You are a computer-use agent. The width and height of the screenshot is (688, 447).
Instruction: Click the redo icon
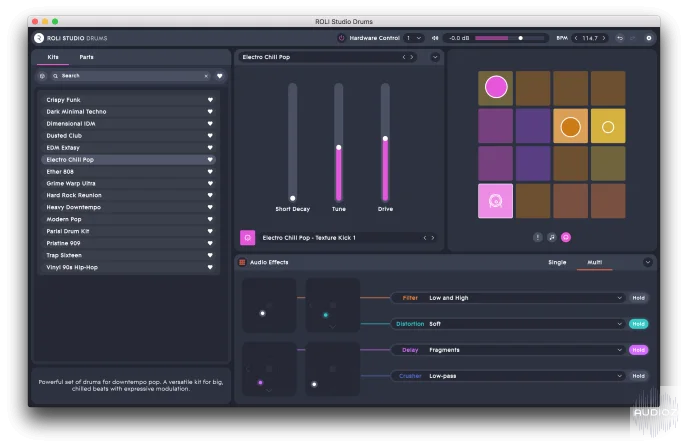(632, 38)
